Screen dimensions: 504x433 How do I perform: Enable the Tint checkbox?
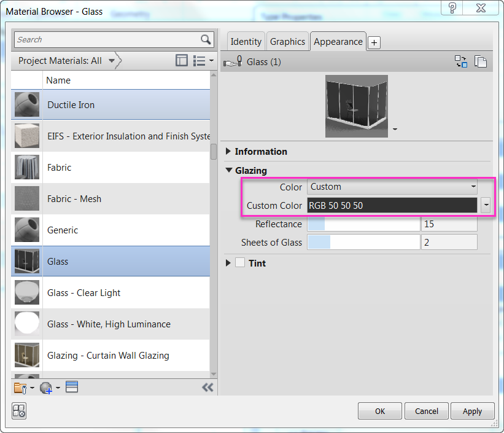point(240,263)
